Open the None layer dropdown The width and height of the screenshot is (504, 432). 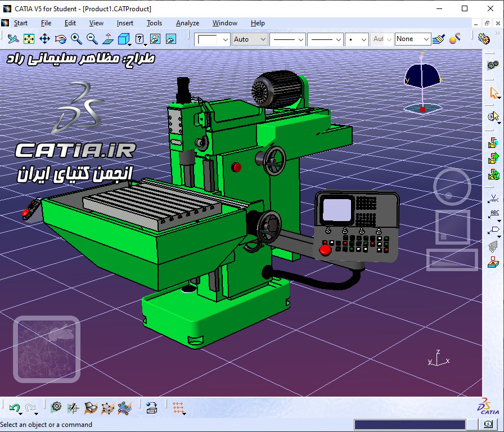pos(413,39)
